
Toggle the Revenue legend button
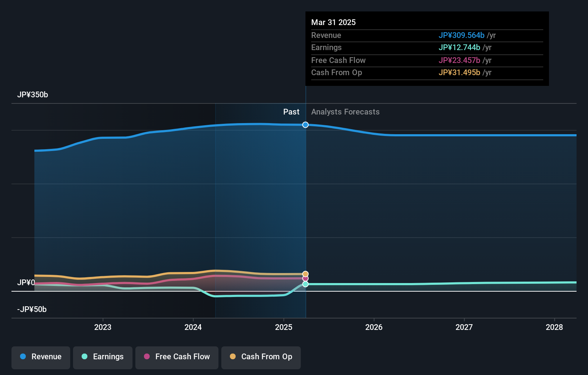pyautogui.click(x=41, y=357)
